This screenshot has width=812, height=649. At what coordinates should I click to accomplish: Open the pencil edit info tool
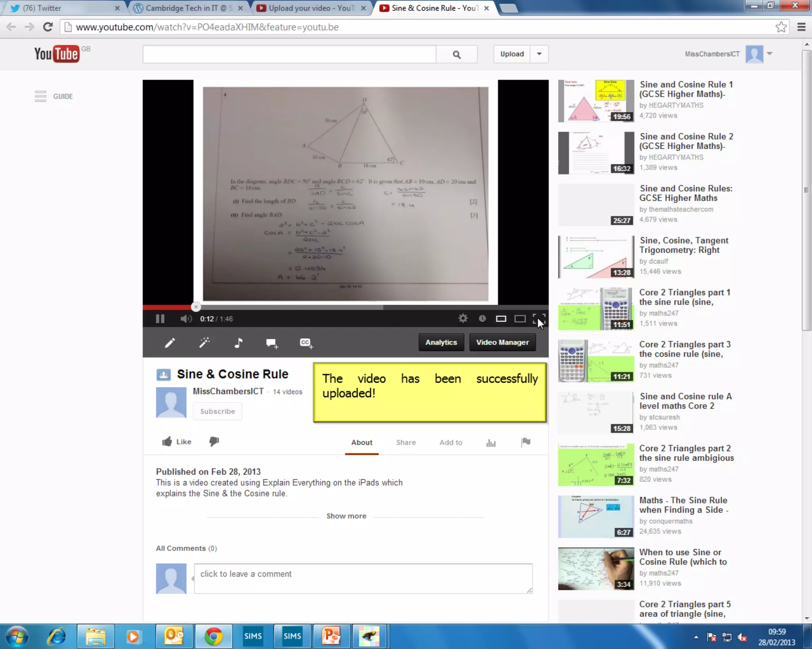(x=170, y=343)
